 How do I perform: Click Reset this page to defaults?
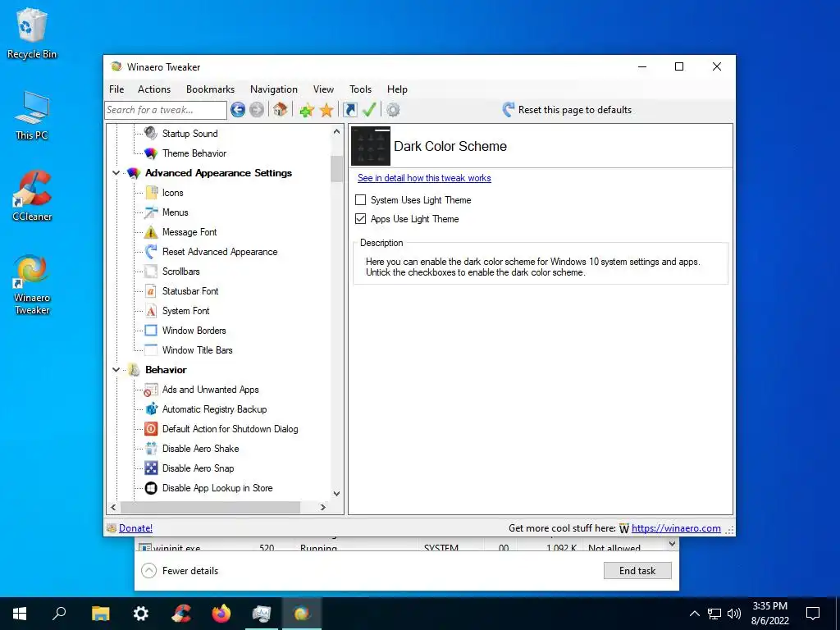pos(568,110)
